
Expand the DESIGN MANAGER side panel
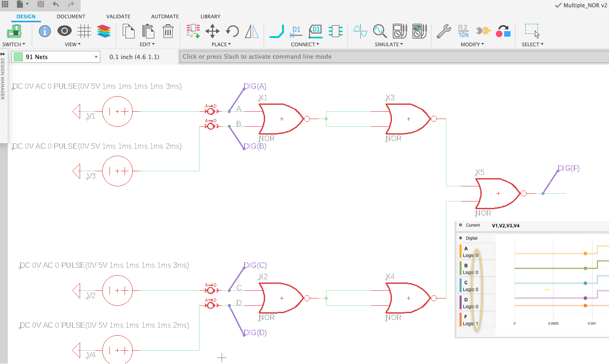pos(4,54)
